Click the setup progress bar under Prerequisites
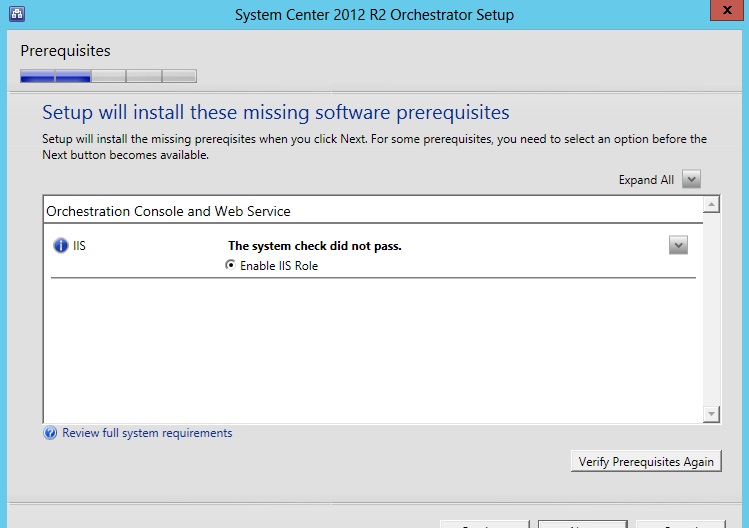Image resolution: width=749 pixels, height=528 pixels. pyautogui.click(x=108, y=75)
